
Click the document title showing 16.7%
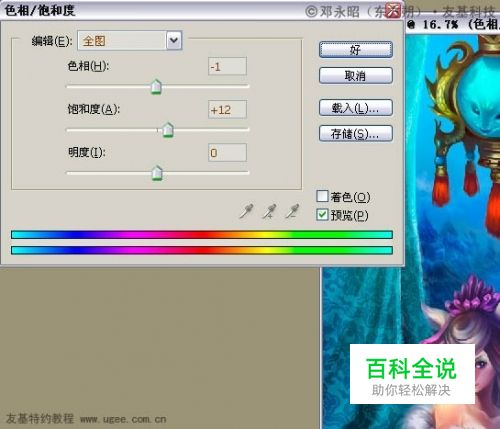(x=452, y=24)
